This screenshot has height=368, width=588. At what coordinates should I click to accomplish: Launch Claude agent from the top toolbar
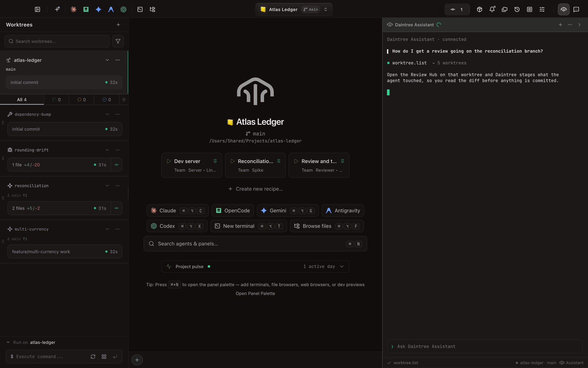click(x=73, y=10)
